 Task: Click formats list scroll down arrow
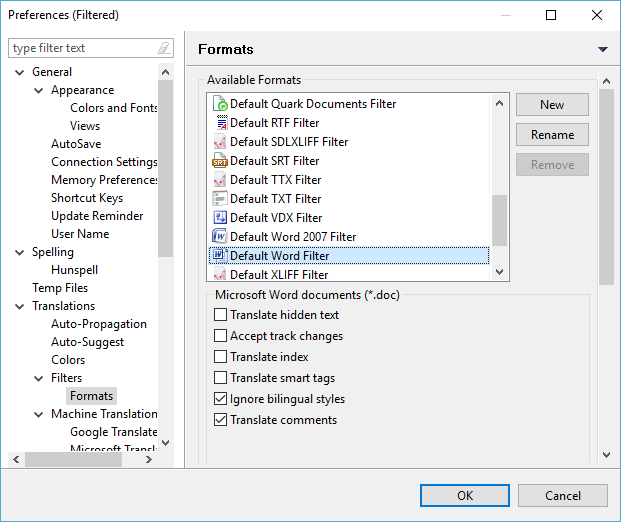click(499, 272)
